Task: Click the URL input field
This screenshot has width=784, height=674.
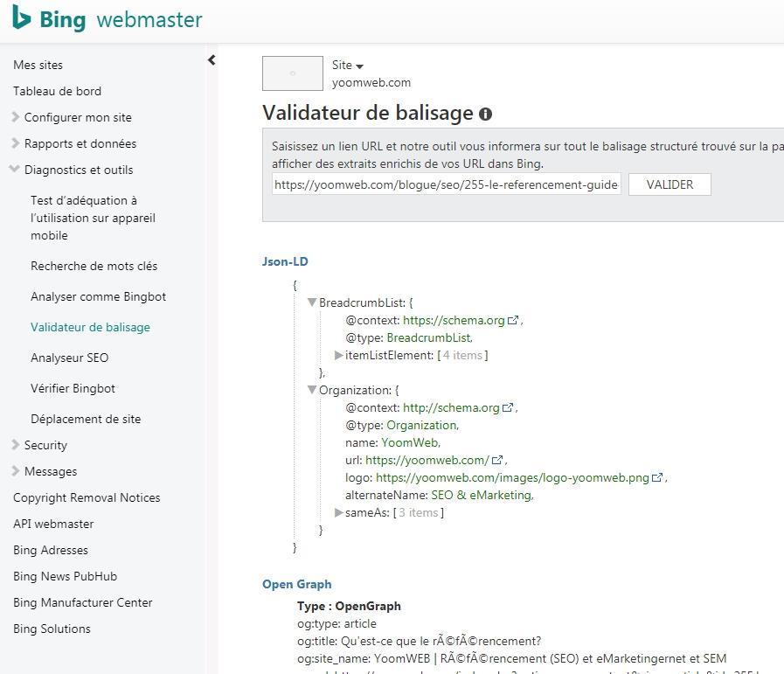Action: click(x=446, y=184)
